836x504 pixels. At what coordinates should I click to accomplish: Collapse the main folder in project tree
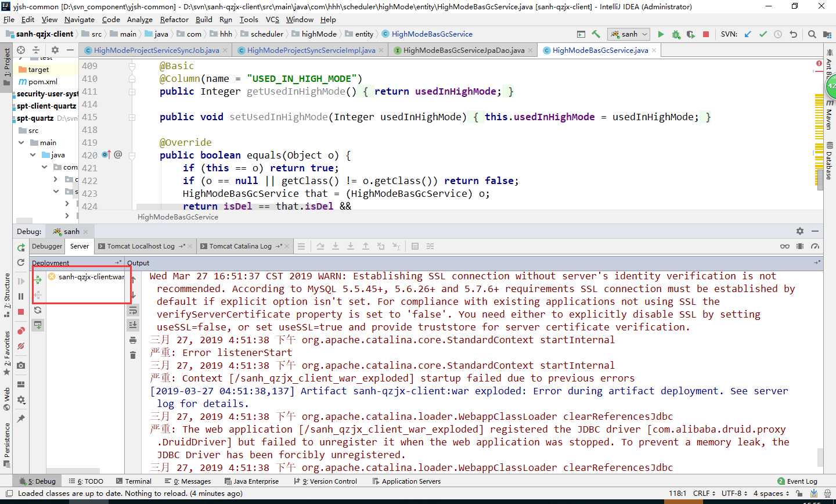(21, 142)
